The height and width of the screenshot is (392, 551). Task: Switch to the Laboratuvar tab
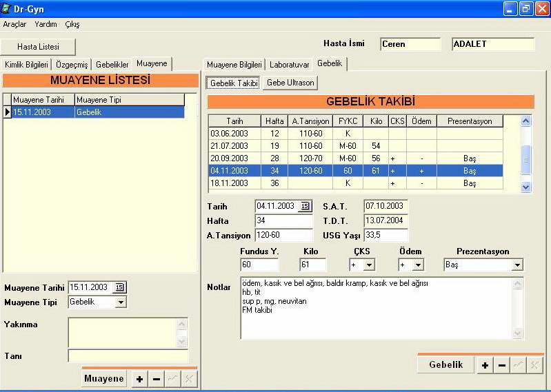289,64
